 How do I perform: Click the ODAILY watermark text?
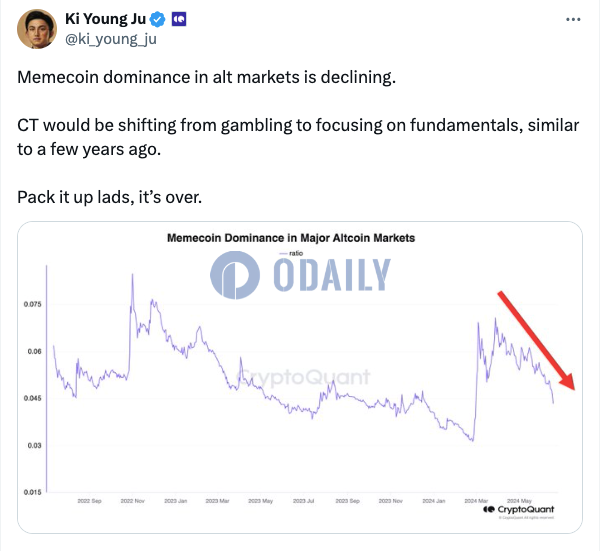[332, 274]
